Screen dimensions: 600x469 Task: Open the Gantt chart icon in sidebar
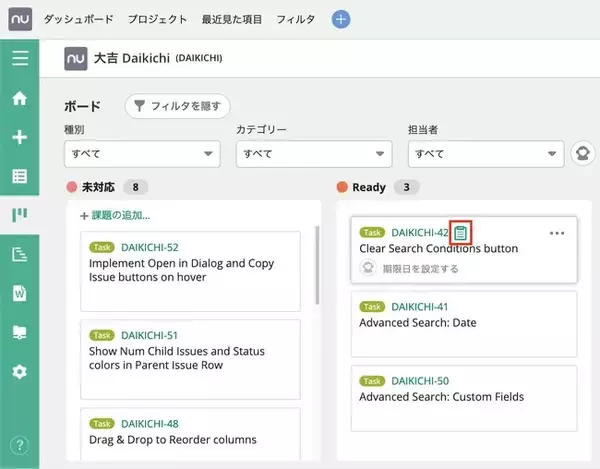coord(19,255)
